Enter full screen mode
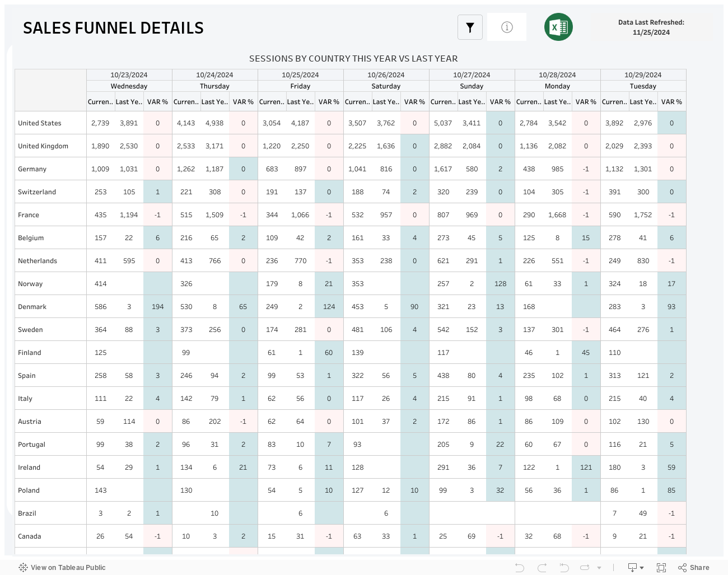The image size is (728, 575). click(x=661, y=567)
